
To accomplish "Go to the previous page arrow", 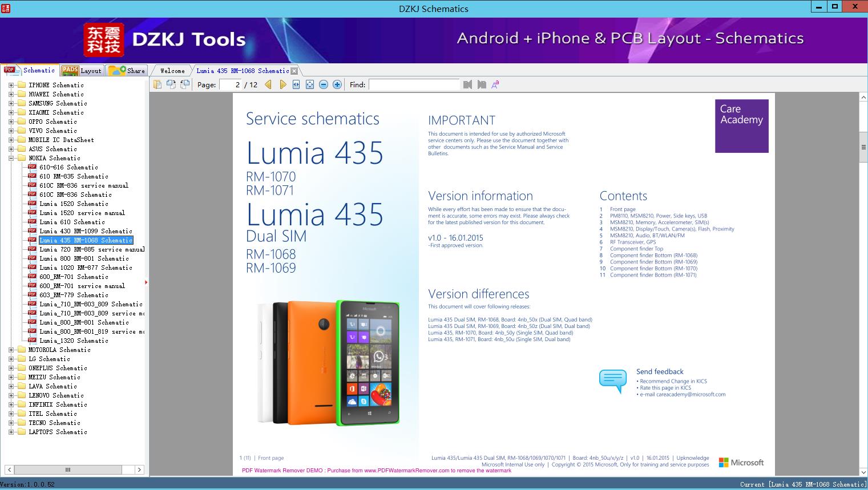I will click(x=268, y=84).
